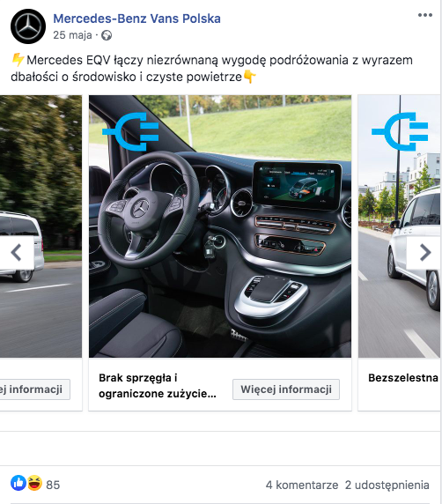Open the left carousel image of the van
Viewport: 442px width, 504px height.
[41, 226]
